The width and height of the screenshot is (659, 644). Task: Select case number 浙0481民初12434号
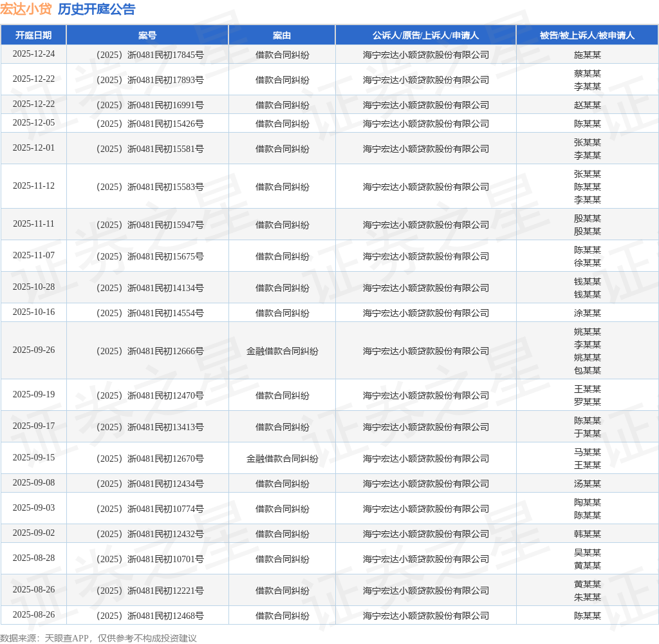[150, 484]
